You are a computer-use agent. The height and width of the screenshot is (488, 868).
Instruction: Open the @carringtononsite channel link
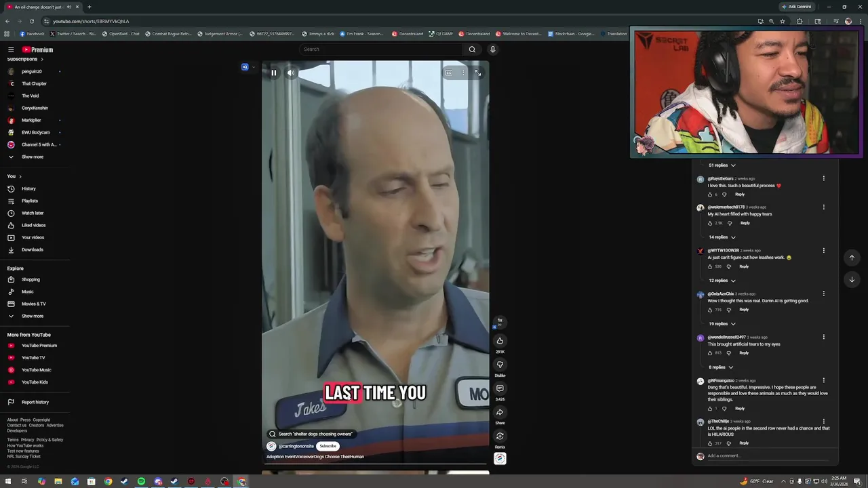pos(296,446)
